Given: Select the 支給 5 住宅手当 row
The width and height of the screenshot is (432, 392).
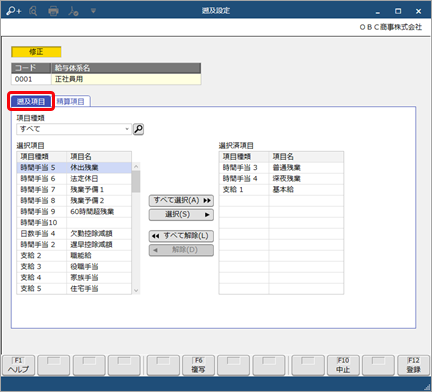Looking at the screenshot, I should (74, 289).
